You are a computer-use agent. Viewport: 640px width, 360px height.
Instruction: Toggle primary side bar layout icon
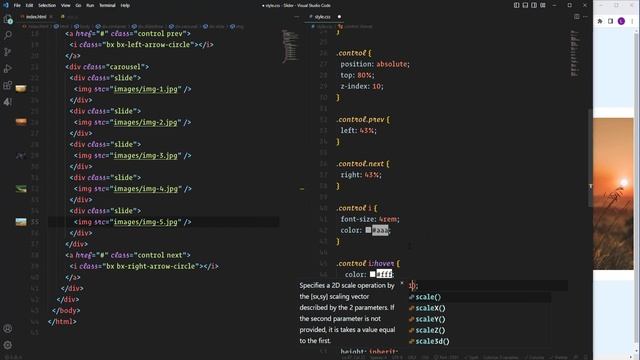click(x=516, y=5)
